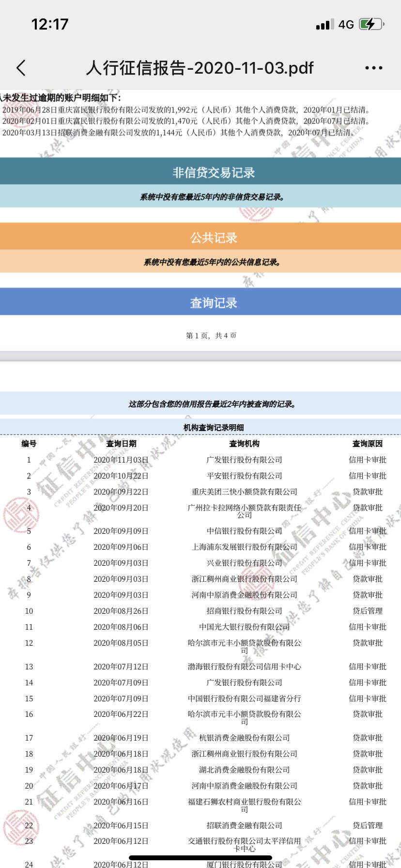Tap the 查询原因 column header
Viewport: 401px width, 868px height.
tap(368, 444)
